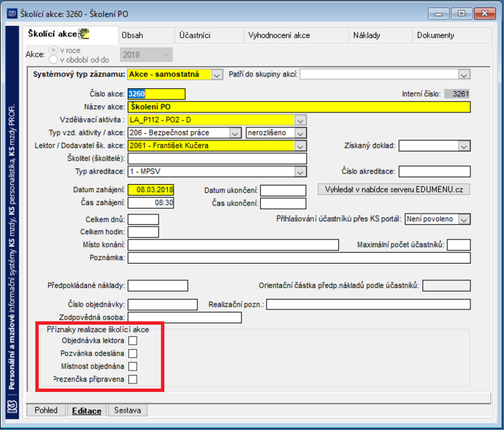
Task: Open the Dokumenty tab
Action: point(452,35)
